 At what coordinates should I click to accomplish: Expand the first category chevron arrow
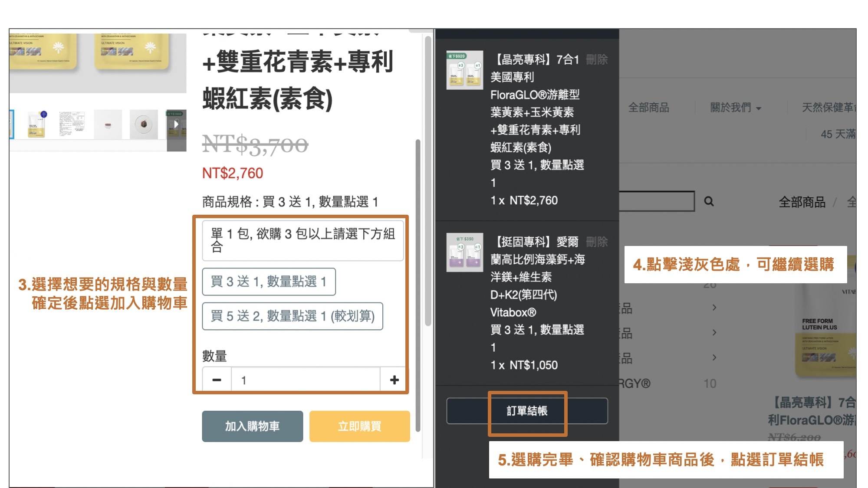[x=714, y=308]
